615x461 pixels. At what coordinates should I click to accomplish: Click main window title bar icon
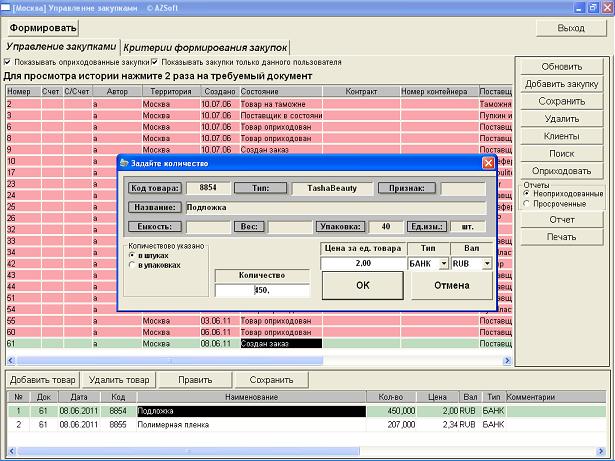tap(5, 7)
